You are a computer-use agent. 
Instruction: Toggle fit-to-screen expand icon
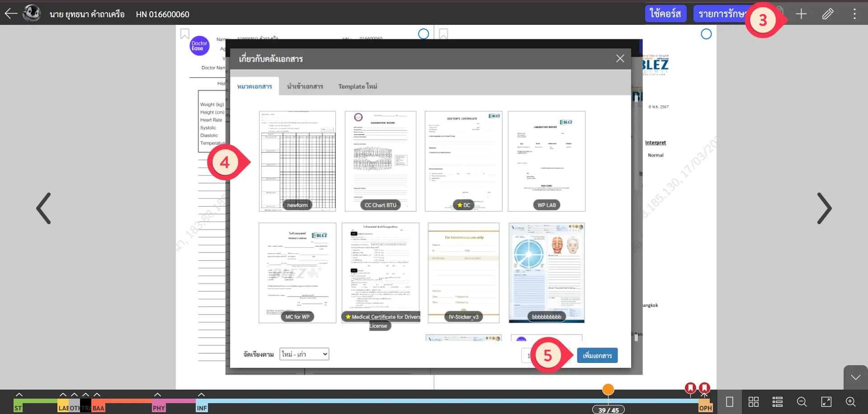pos(826,402)
